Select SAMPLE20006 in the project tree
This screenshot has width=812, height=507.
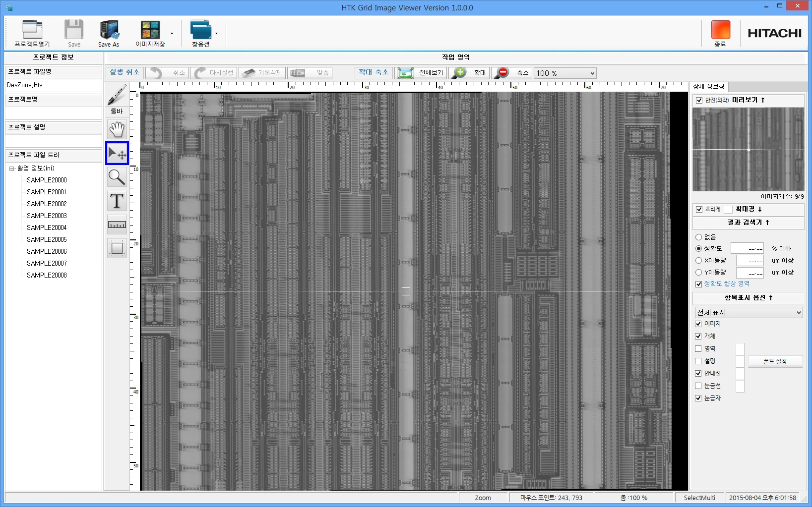(x=47, y=251)
